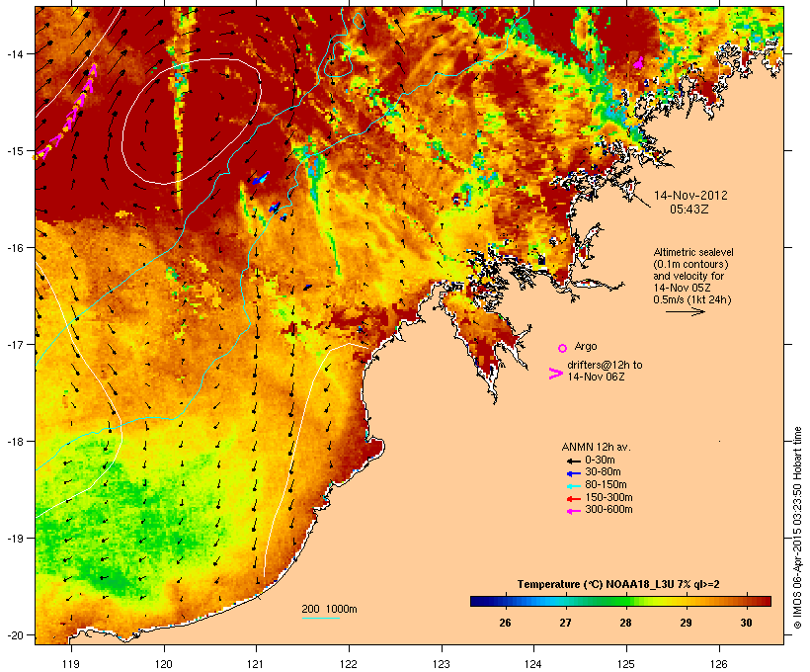Click the 200 1000m isobath label
810x672 pixels.
[329, 609]
